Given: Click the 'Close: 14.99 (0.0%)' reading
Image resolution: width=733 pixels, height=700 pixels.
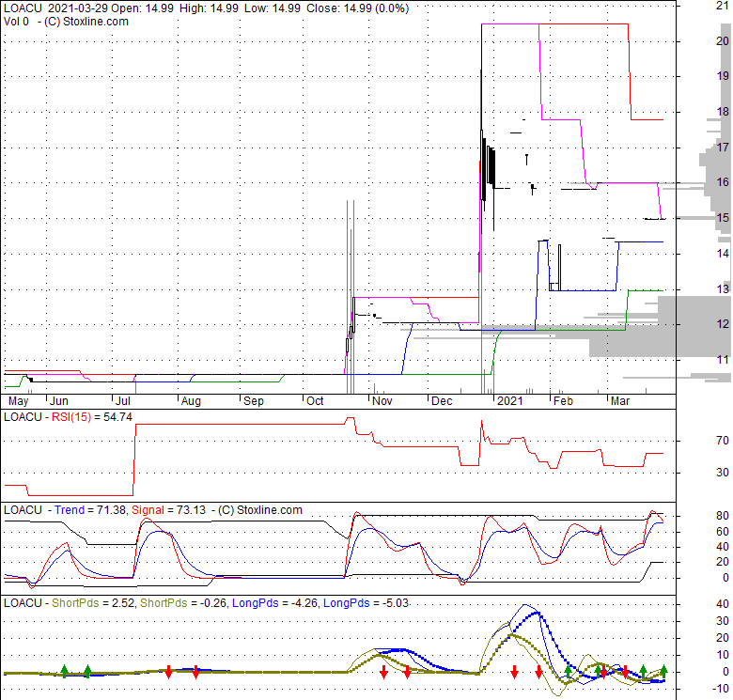Looking at the screenshot, I should (x=358, y=8).
